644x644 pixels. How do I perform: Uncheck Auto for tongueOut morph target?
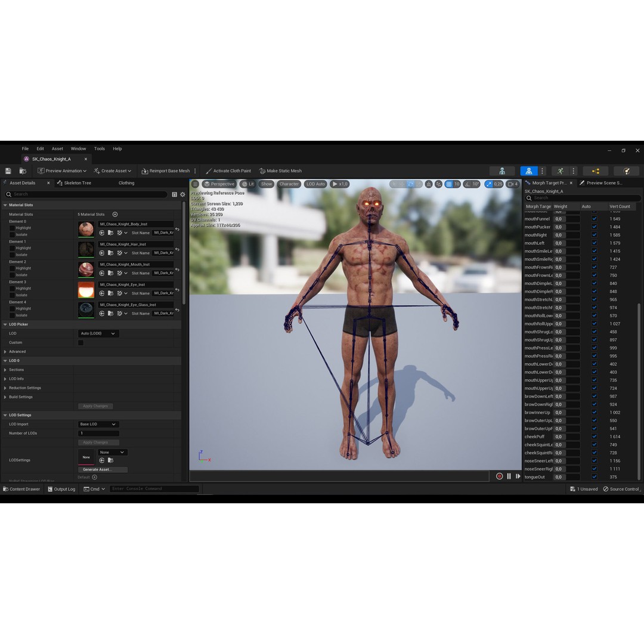tap(595, 477)
